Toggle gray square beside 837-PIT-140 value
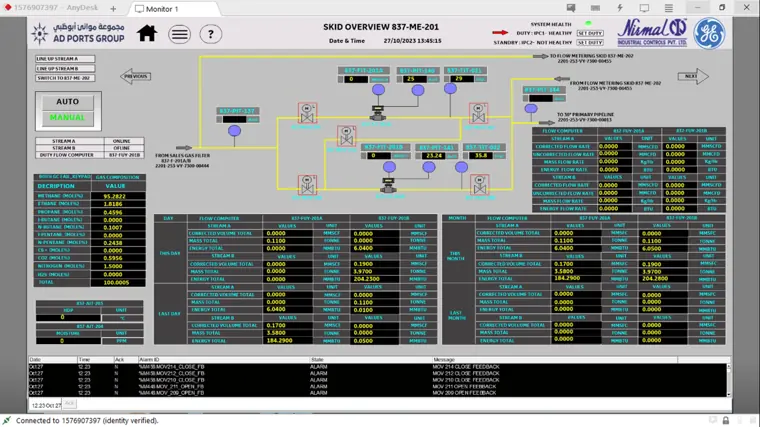The width and height of the screenshot is (760, 427). click(399, 79)
